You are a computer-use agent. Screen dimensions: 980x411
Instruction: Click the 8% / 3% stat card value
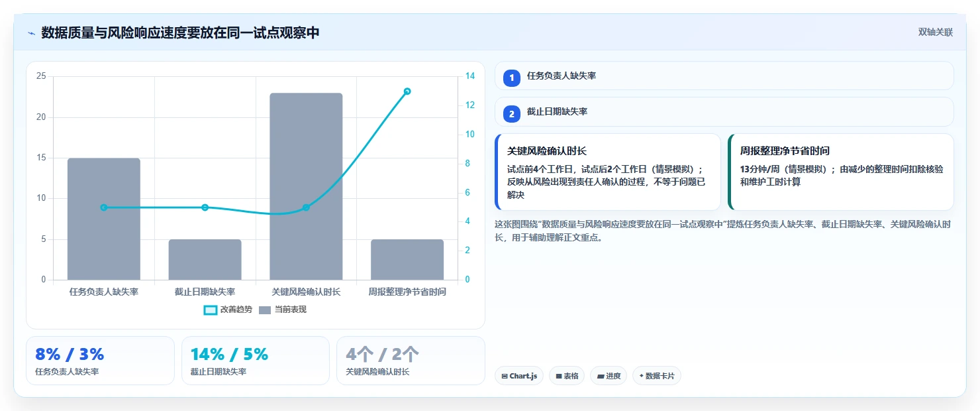point(70,354)
